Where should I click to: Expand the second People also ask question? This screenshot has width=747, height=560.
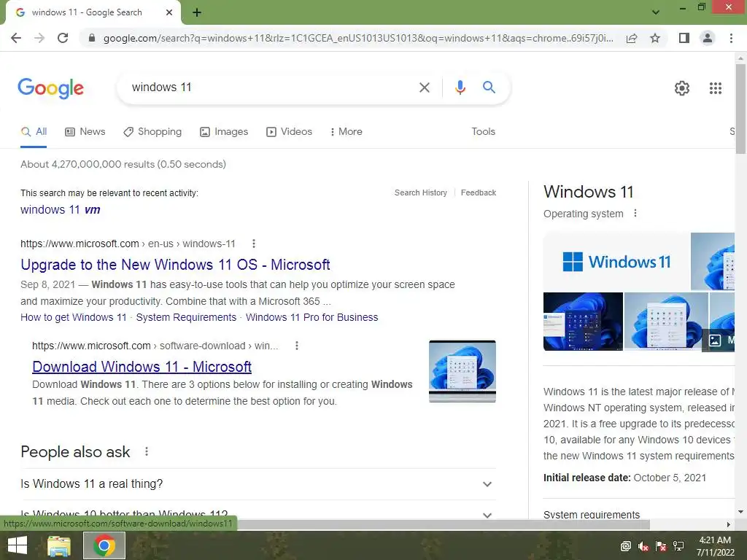point(258,515)
